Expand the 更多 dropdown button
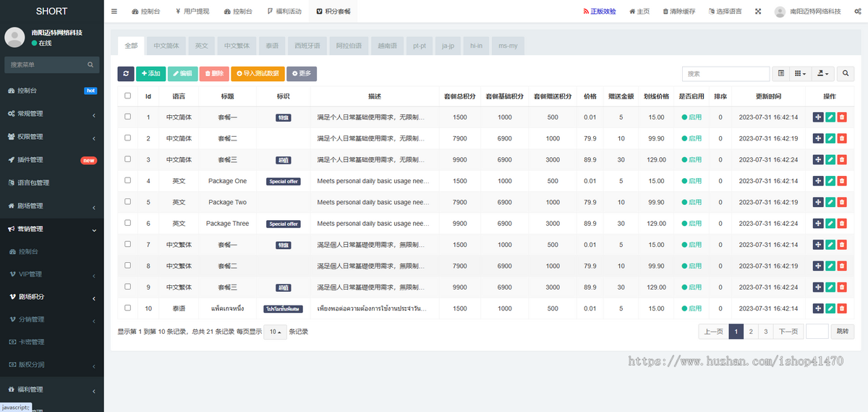Viewport: 868px width, 412px height. [x=302, y=73]
